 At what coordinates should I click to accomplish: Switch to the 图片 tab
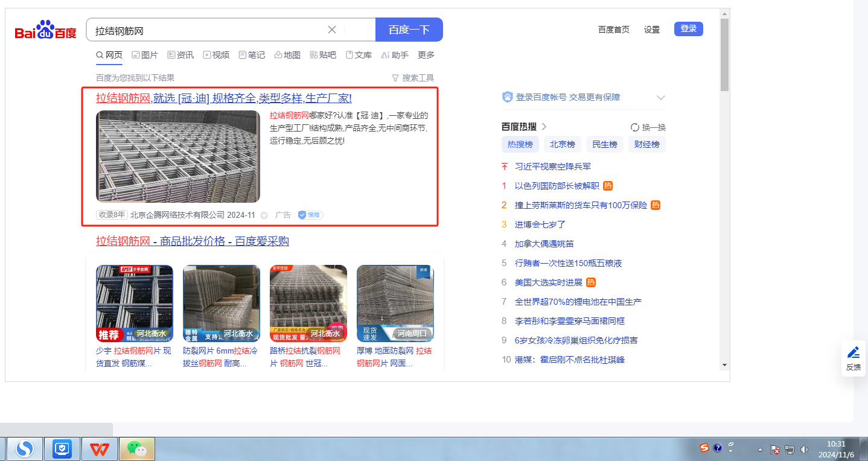pos(145,55)
